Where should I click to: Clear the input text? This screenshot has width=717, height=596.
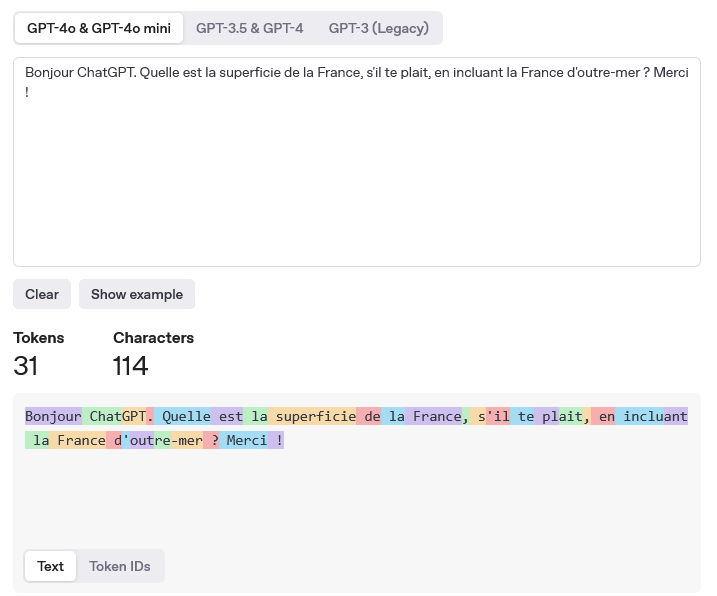click(x=42, y=294)
